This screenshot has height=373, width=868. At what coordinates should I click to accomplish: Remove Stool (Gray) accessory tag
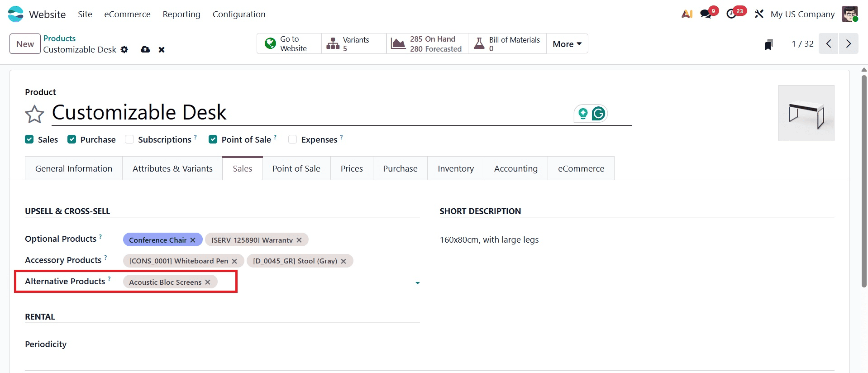[343, 261]
